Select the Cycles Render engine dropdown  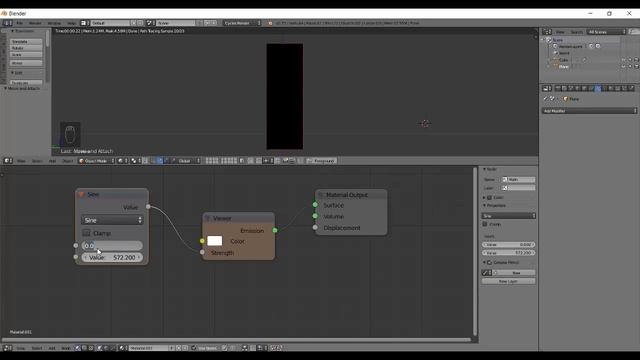pyautogui.click(x=242, y=23)
